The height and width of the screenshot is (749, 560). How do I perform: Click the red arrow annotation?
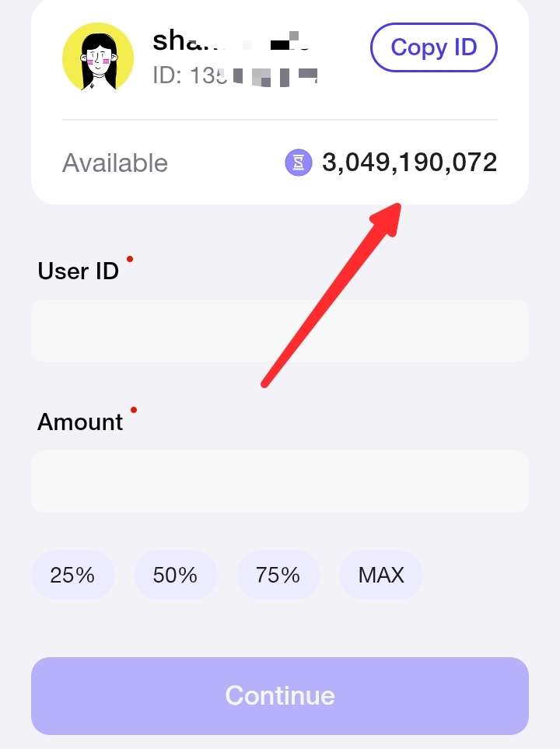tap(331, 295)
